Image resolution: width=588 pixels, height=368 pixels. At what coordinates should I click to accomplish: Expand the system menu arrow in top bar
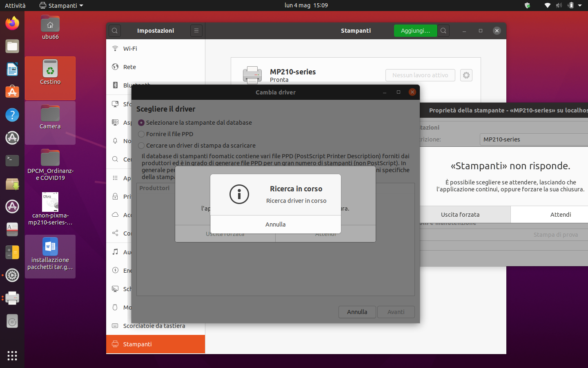click(580, 5)
